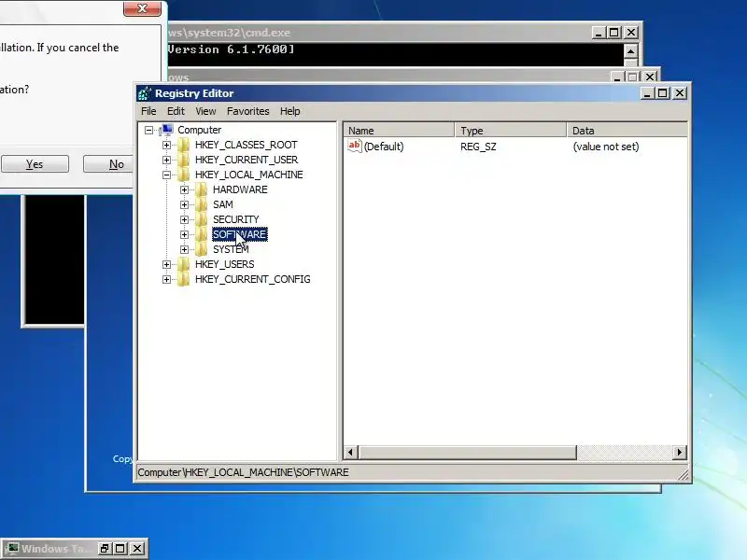Maximize the minimized Windows taskbar window

click(120, 549)
